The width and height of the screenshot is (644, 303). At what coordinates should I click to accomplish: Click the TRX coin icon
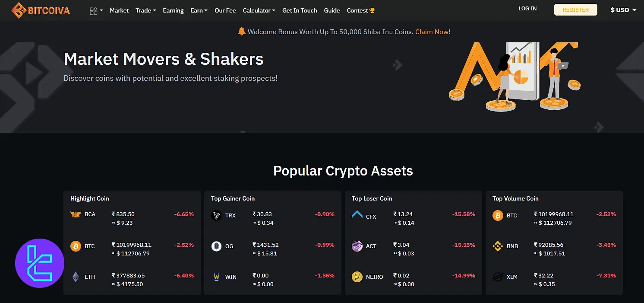click(x=216, y=215)
